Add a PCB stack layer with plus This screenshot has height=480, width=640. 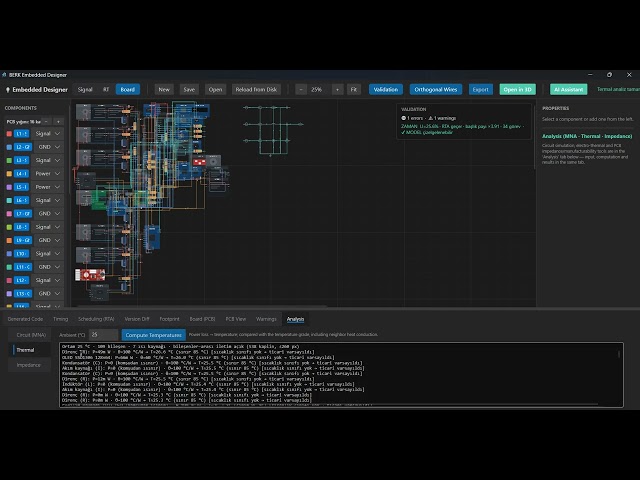coord(58,122)
